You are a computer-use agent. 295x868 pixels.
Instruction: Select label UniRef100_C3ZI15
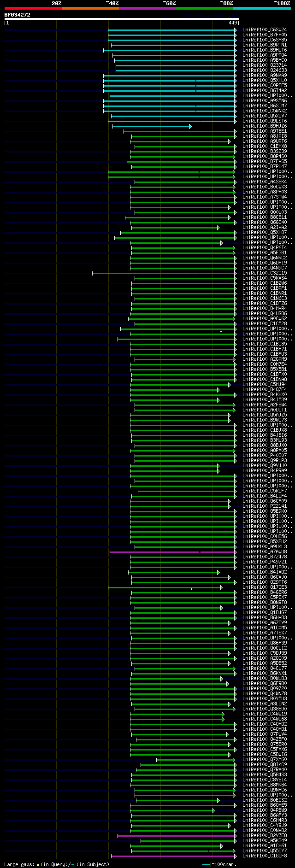[265, 273]
